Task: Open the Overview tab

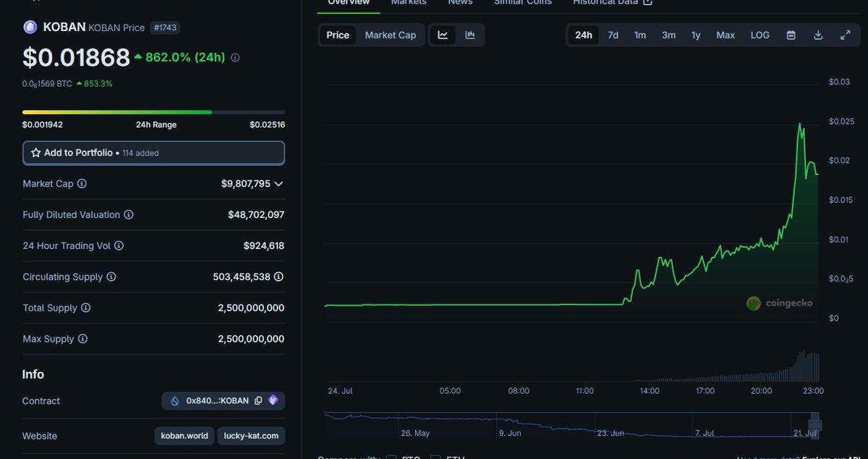Action: click(x=349, y=3)
